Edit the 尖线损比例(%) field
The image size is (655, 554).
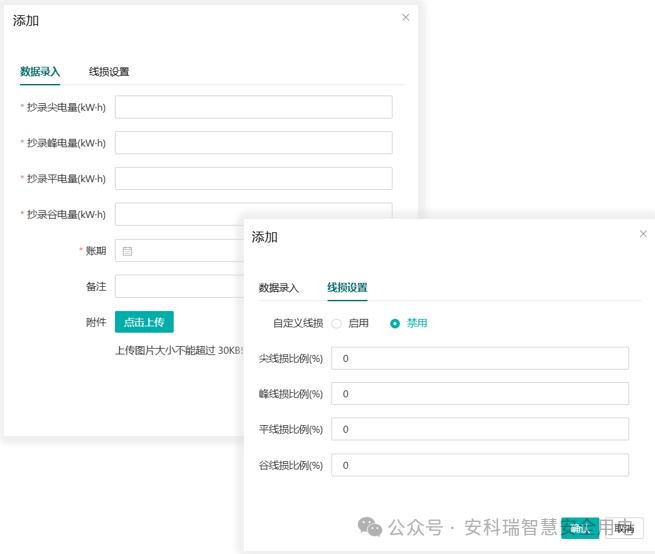click(480, 358)
